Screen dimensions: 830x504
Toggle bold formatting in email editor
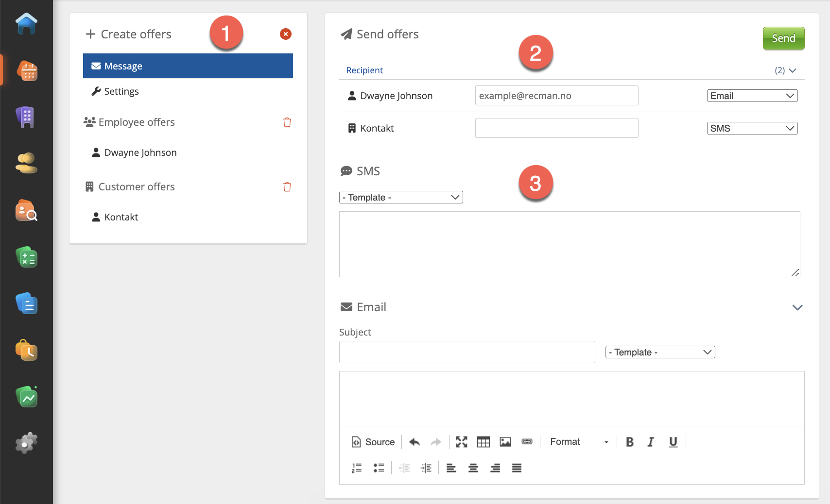629,442
